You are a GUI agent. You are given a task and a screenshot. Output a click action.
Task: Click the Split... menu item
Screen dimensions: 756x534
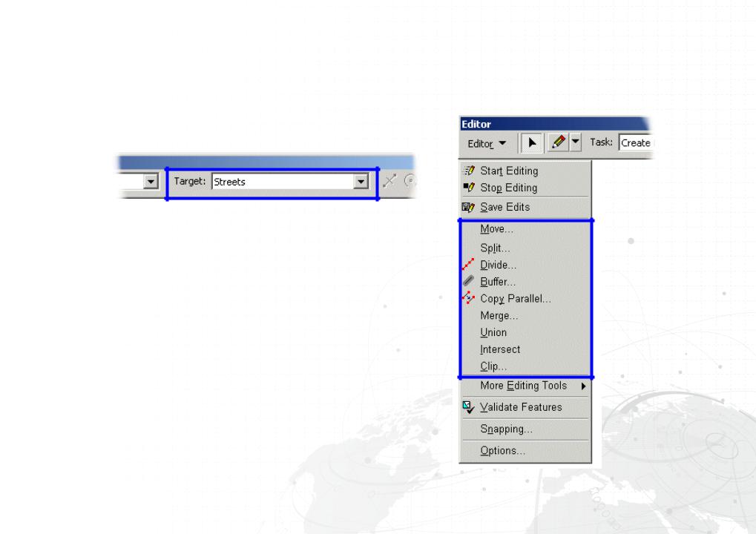525,248
